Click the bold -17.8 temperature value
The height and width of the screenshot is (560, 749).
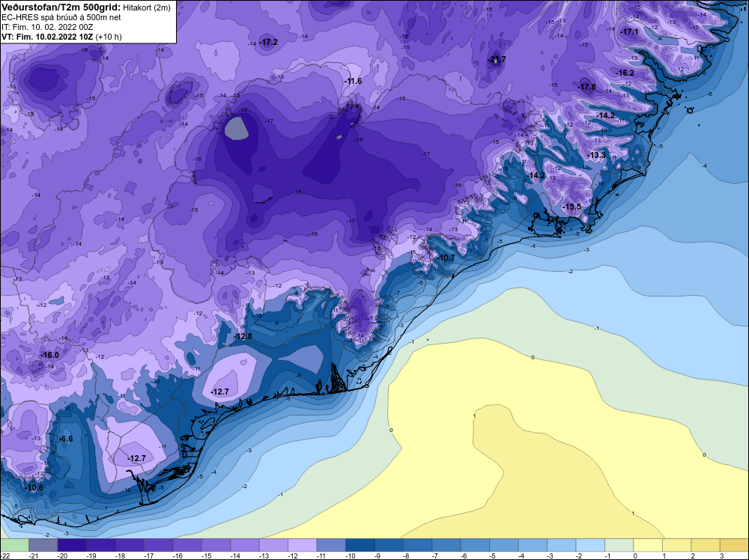click(587, 88)
